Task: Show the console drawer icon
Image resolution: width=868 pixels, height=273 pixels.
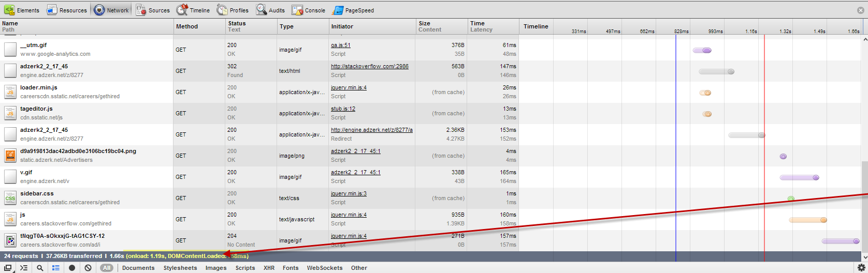Action: coord(24,268)
